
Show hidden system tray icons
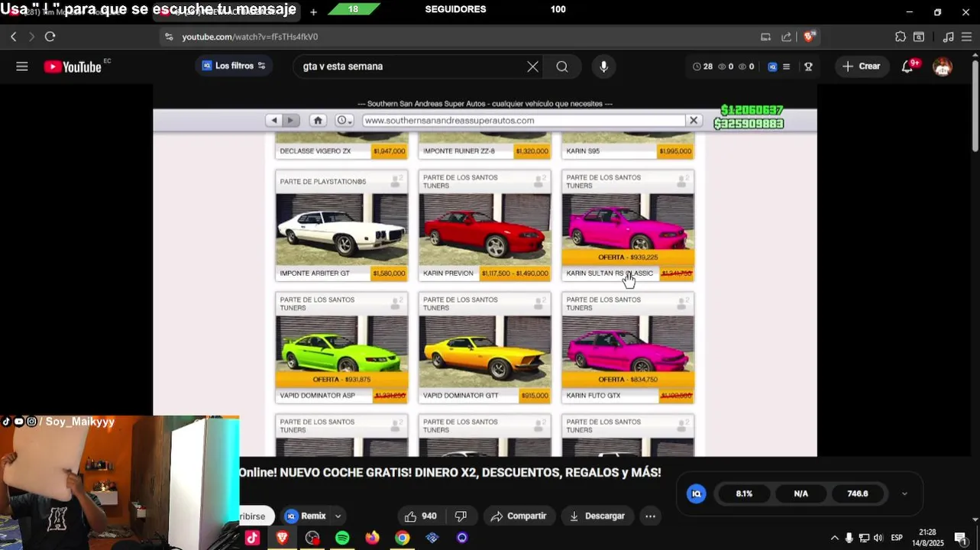pyautogui.click(x=834, y=538)
